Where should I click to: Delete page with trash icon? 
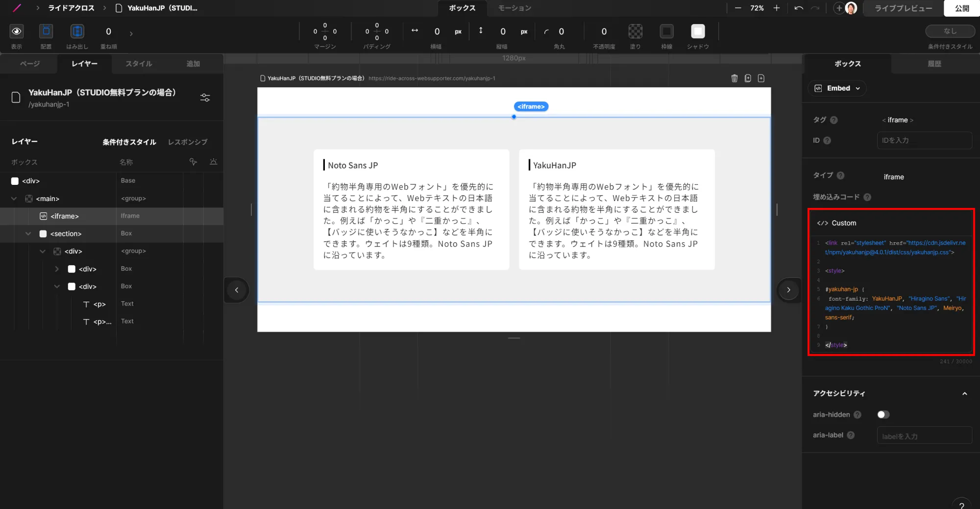735,78
